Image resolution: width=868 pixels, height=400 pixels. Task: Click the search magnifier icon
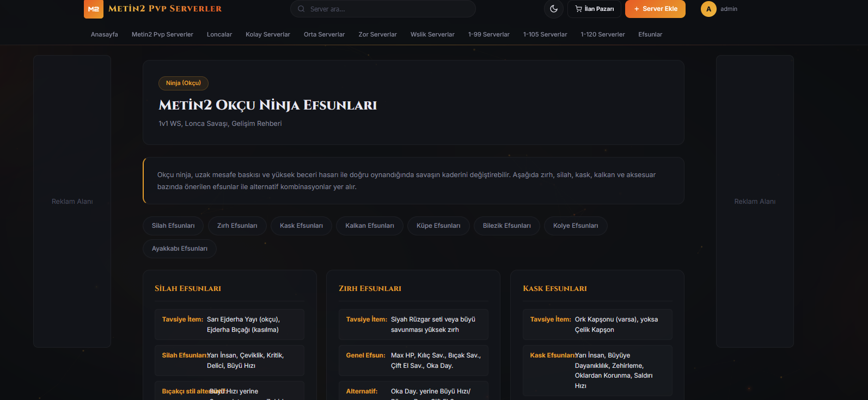(x=301, y=9)
